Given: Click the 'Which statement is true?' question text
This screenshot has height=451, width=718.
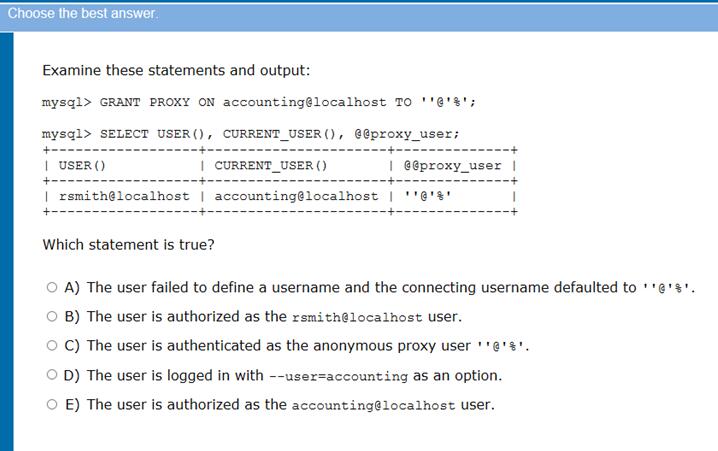Looking at the screenshot, I should [x=129, y=245].
